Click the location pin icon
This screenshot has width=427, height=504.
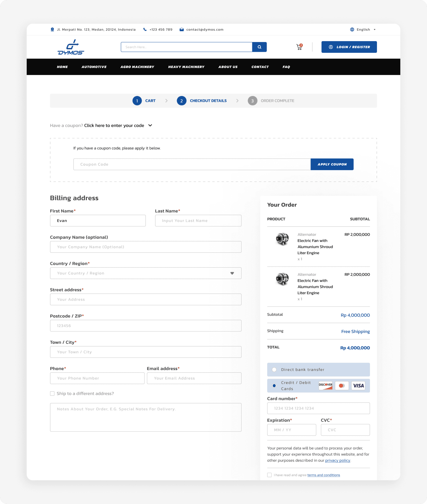click(52, 29)
